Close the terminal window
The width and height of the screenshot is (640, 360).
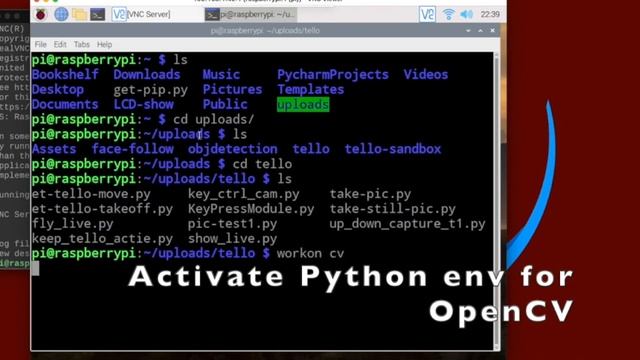[493, 31]
